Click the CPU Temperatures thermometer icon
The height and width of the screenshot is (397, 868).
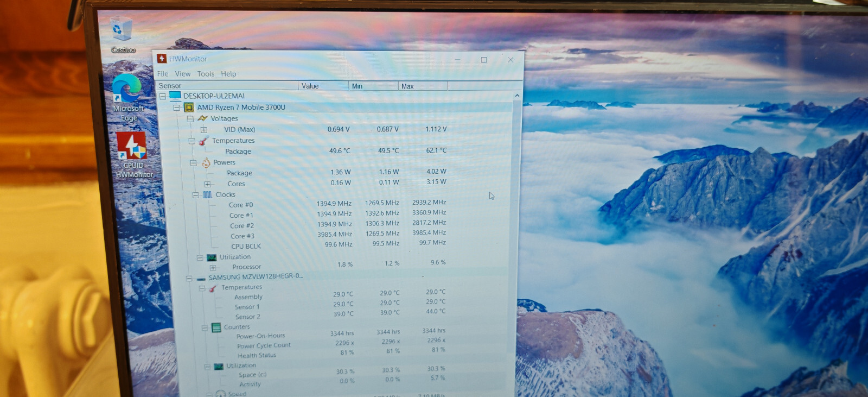204,141
